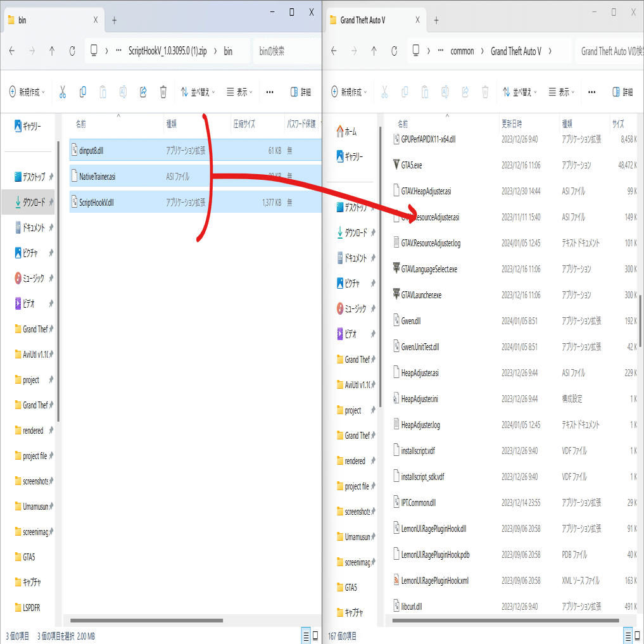644x644 pixels.
Task: Open more options in bin window toolbar
Action: [x=269, y=92]
